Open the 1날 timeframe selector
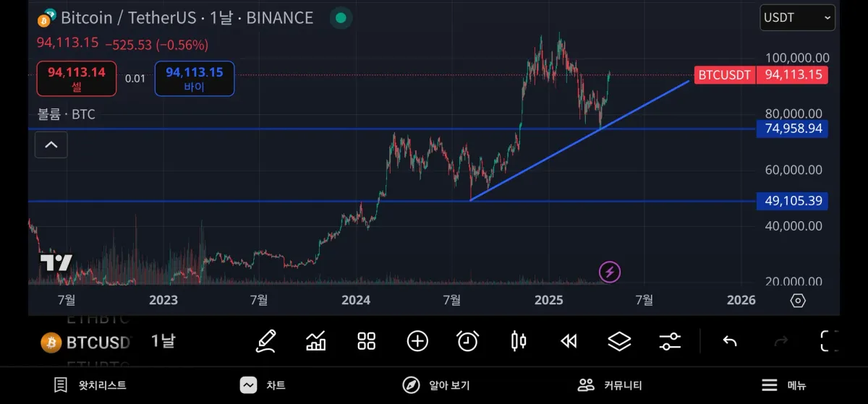The image size is (868, 404). (x=163, y=341)
